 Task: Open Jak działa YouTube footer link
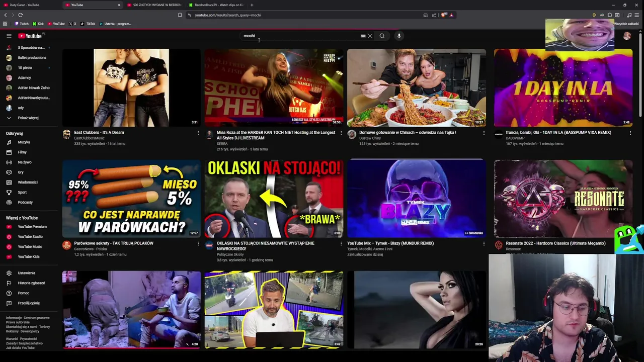coord(20,348)
